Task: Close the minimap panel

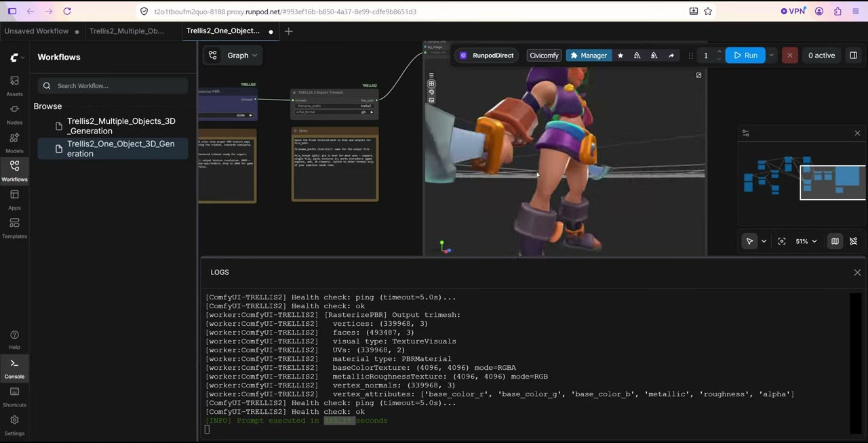Action: (x=857, y=133)
